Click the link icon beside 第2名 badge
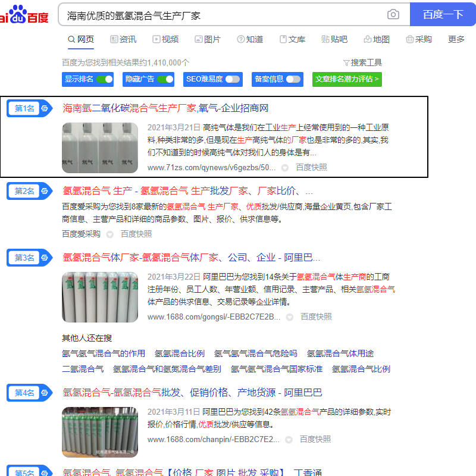The height and width of the screenshot is (476, 476). pos(45,191)
